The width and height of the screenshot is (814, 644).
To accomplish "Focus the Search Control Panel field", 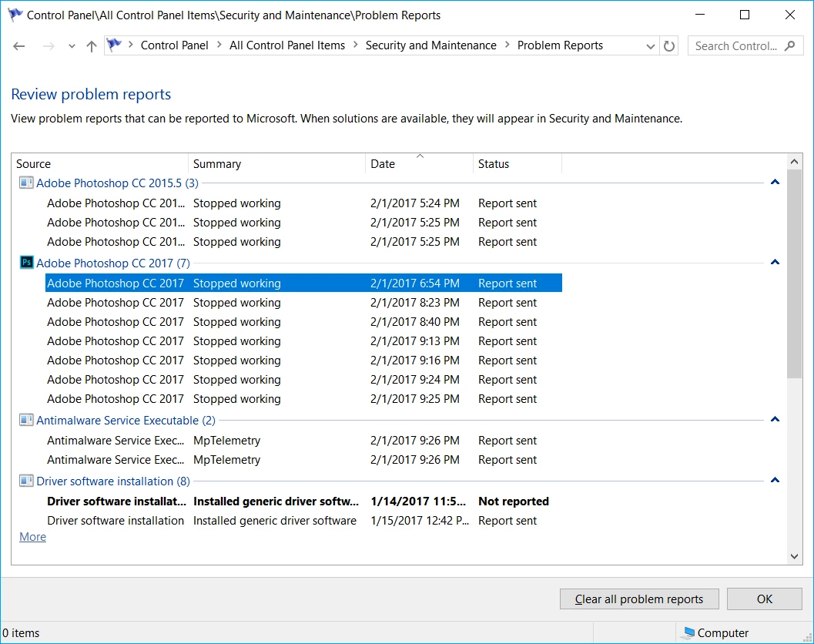I will (x=745, y=45).
